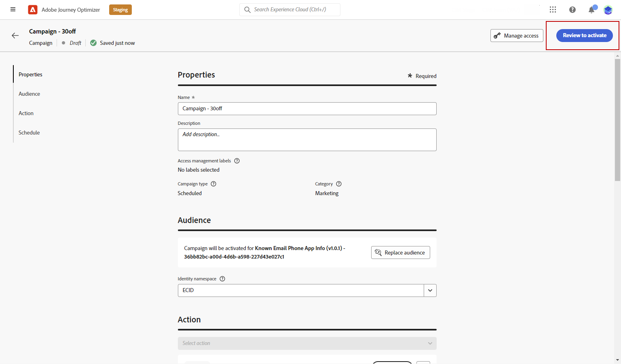Expand the Identity namespace ECID dropdown
621x364 pixels.
[430, 290]
